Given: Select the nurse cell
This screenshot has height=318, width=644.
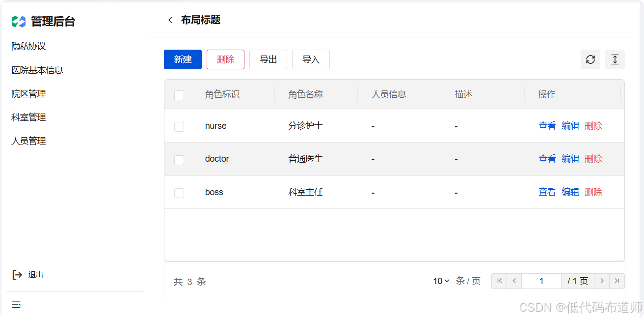Looking at the screenshot, I should 216,126.
